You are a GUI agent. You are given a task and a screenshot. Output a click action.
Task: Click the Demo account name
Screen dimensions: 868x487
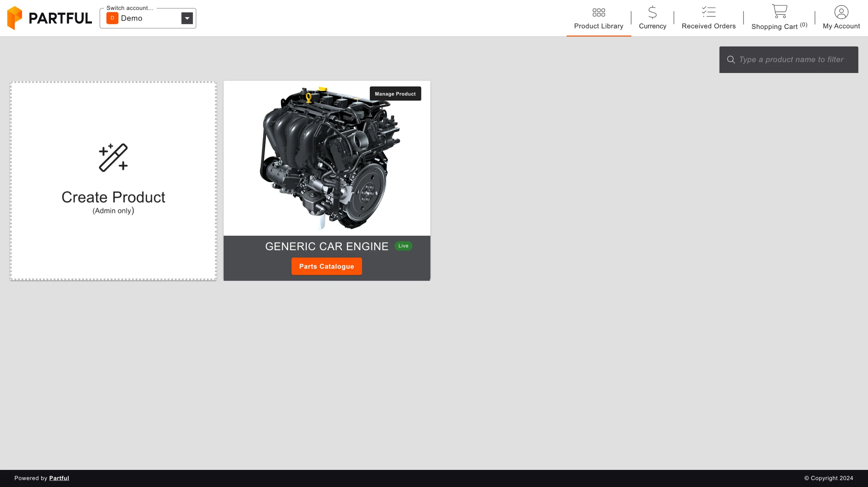[131, 18]
